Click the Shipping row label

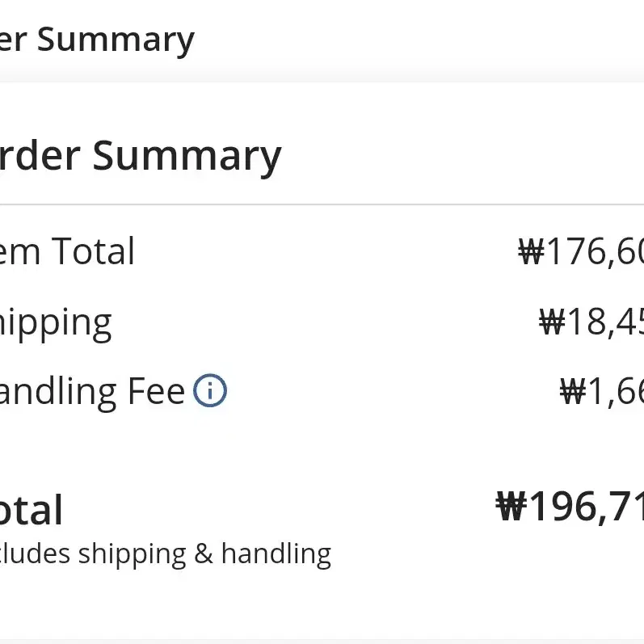point(56,324)
